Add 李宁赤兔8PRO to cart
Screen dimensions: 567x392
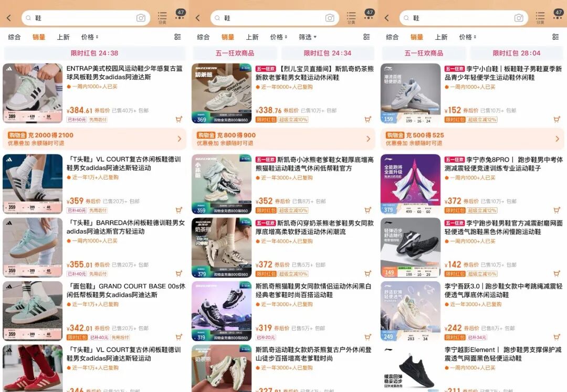[x=557, y=210]
